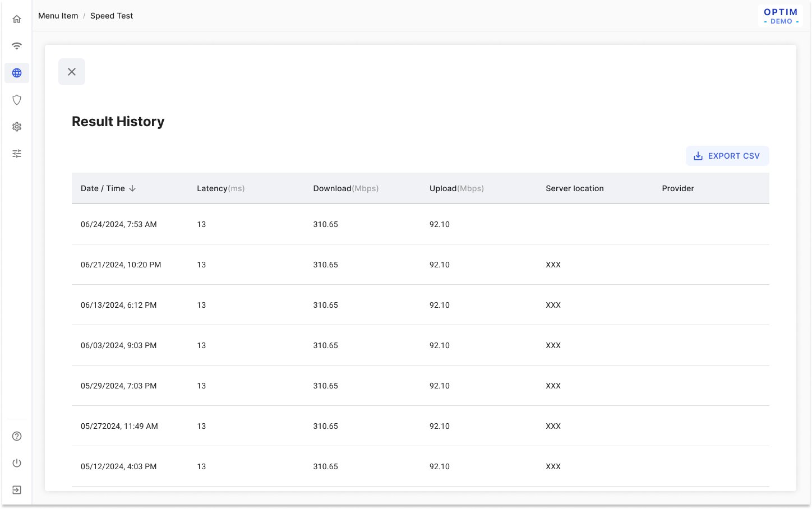Click the Upload(Mbps) column header

click(456, 188)
